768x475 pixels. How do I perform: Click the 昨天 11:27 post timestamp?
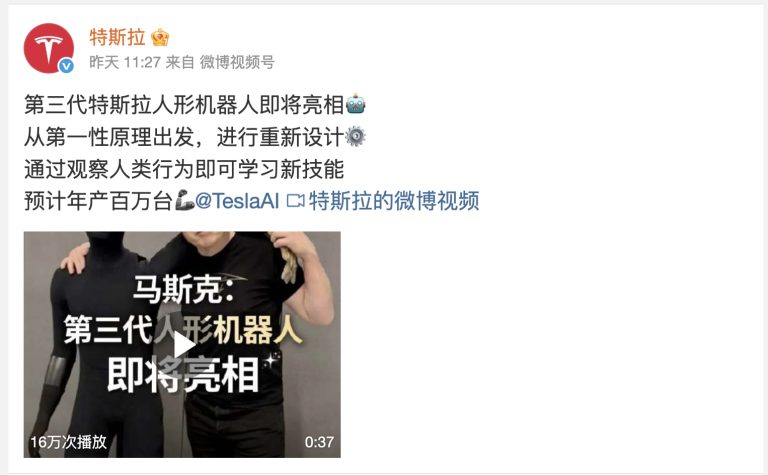tap(125, 62)
